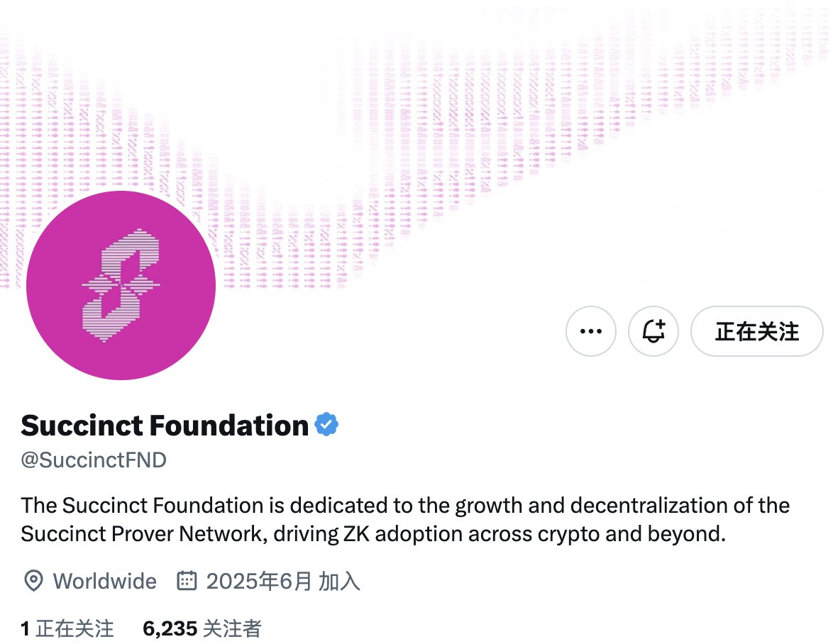This screenshot has width=833, height=644.
Task: Click the 2025年6月 加入 join date
Action: [283, 582]
